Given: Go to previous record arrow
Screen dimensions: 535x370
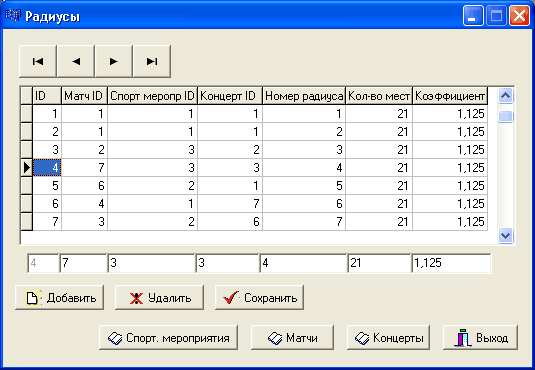Looking at the screenshot, I should pyautogui.click(x=76, y=61).
